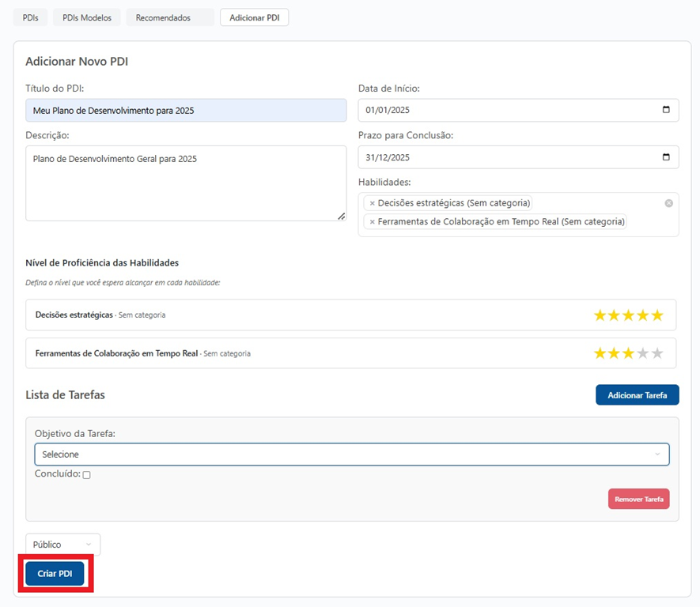700x607 pixels.
Task: Expand the Público visibility dropdown
Action: pyautogui.click(x=62, y=545)
